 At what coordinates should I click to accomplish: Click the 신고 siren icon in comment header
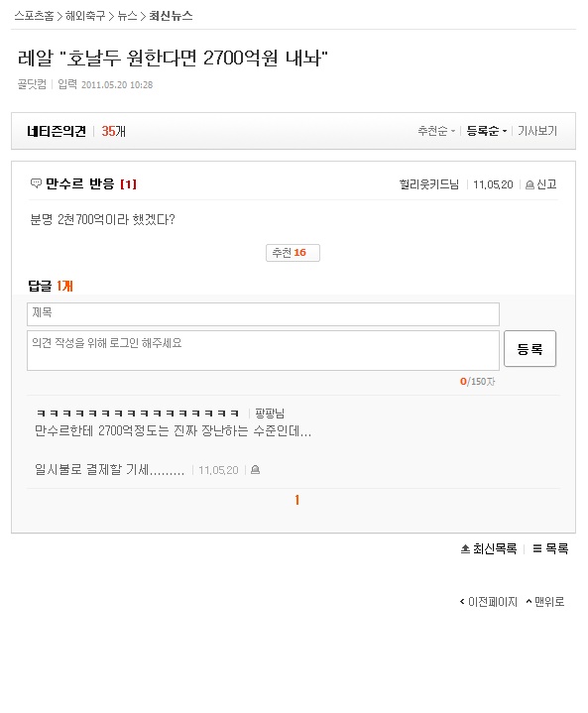coord(529,184)
